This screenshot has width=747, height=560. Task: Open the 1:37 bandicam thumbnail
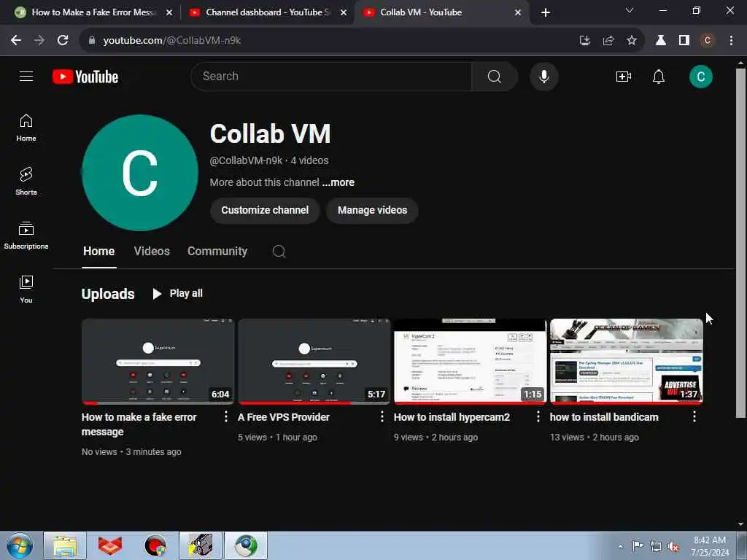coord(626,362)
